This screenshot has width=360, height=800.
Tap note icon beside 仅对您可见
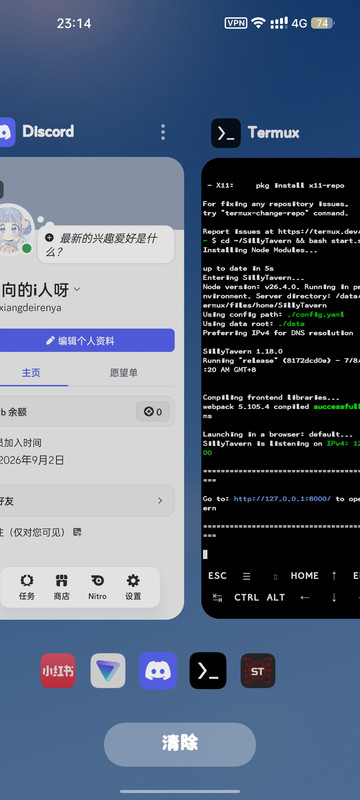(x=77, y=532)
